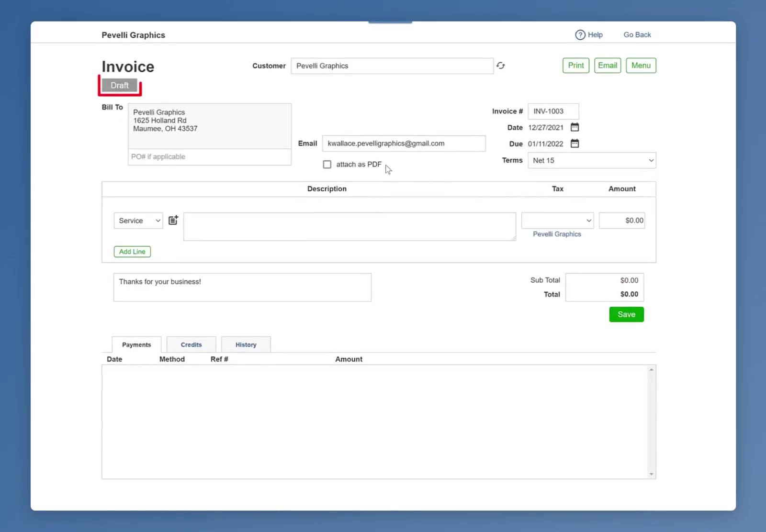766x532 pixels.
Task: Click in the Customer name field
Action: (x=392, y=66)
